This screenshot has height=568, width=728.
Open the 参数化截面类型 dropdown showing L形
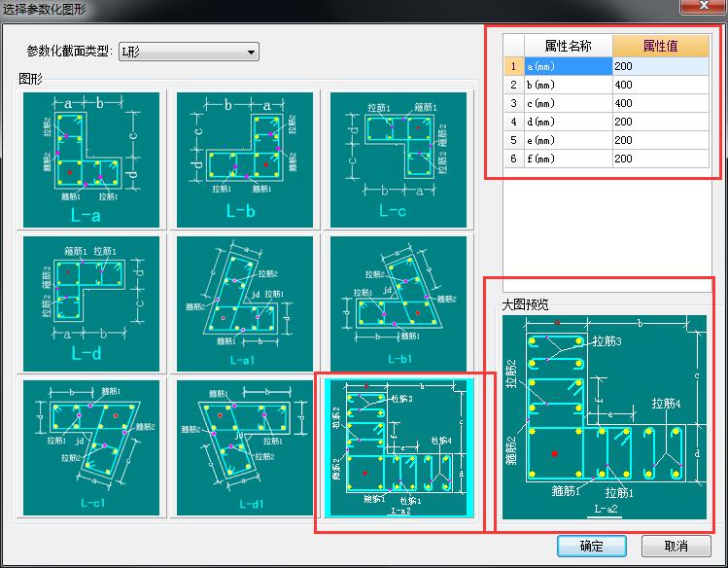click(x=189, y=52)
